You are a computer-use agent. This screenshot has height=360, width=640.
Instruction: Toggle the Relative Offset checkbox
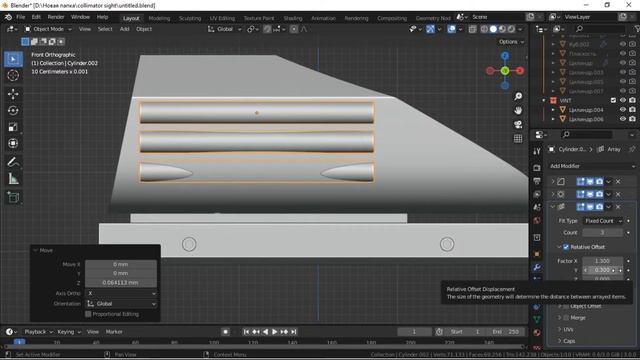tap(566, 247)
